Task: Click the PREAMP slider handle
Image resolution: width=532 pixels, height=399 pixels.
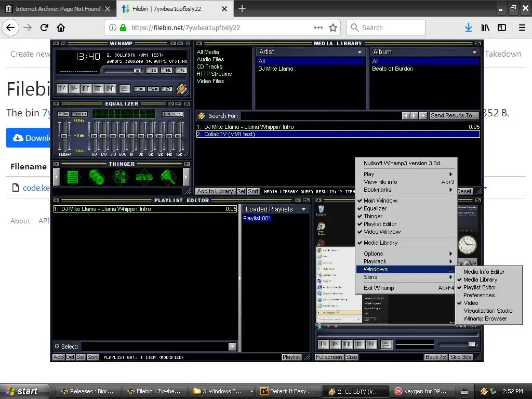Action: click(x=63, y=136)
